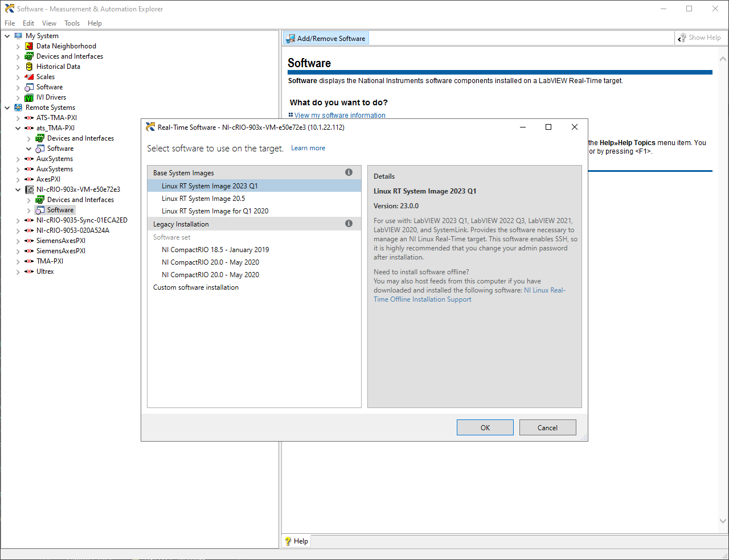The image size is (729, 560).
Task: Expand the AxesPXI node
Action: click(18, 179)
